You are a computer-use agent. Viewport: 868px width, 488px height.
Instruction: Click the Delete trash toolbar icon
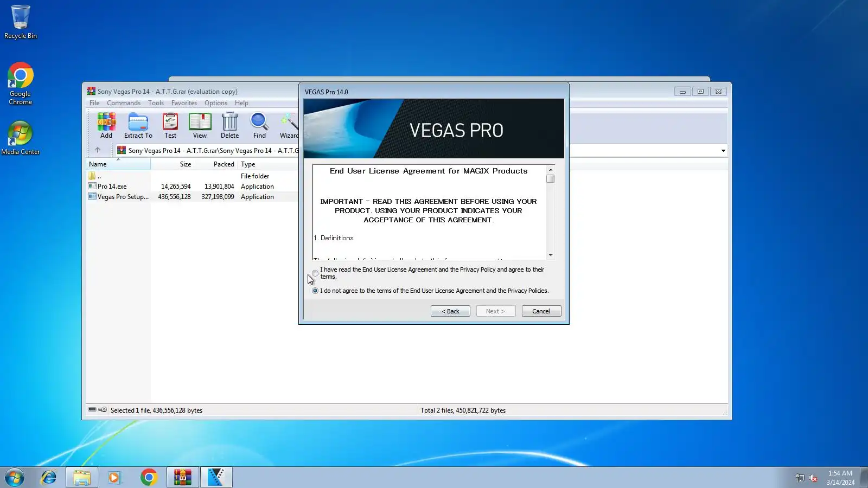pyautogui.click(x=230, y=126)
